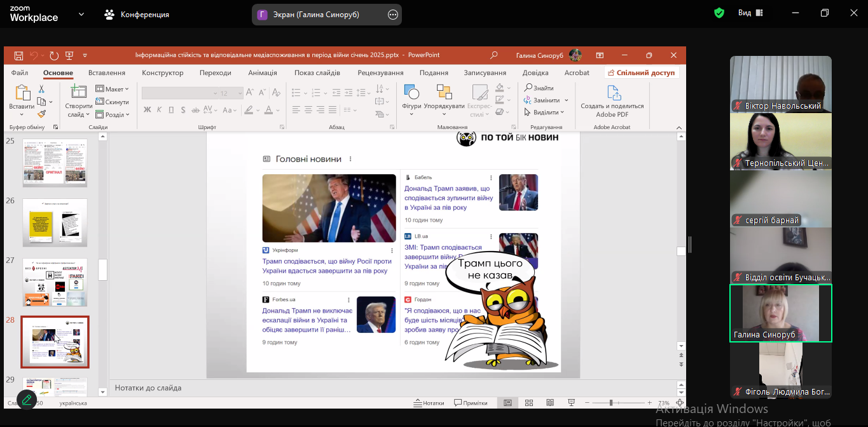Click the Save icon in the title bar
Image resolution: width=868 pixels, height=427 pixels.
[x=18, y=55]
